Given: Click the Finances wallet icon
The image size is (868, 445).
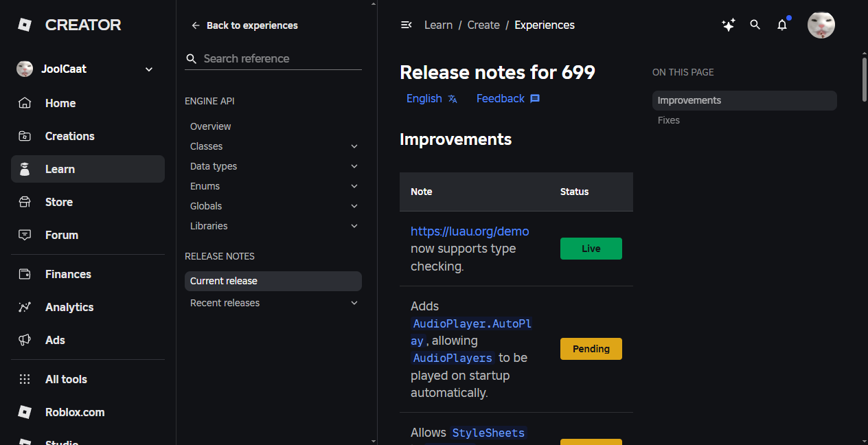Looking at the screenshot, I should 25,274.
